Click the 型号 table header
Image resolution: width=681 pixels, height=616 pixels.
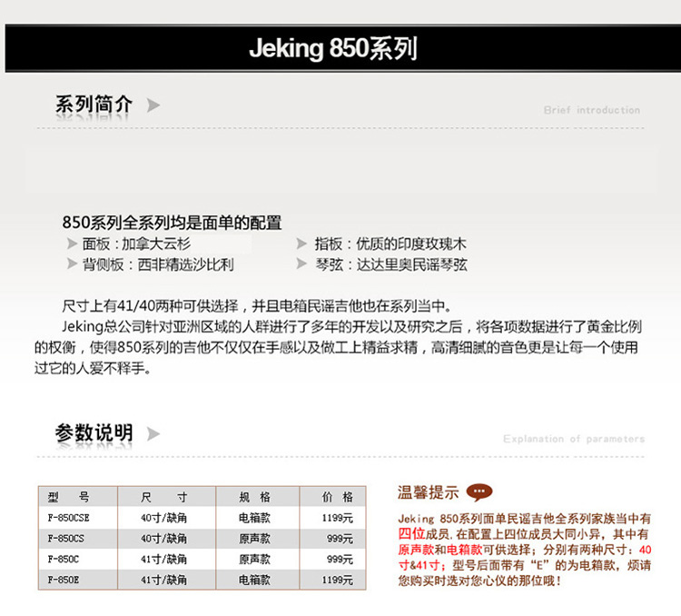click(x=69, y=497)
